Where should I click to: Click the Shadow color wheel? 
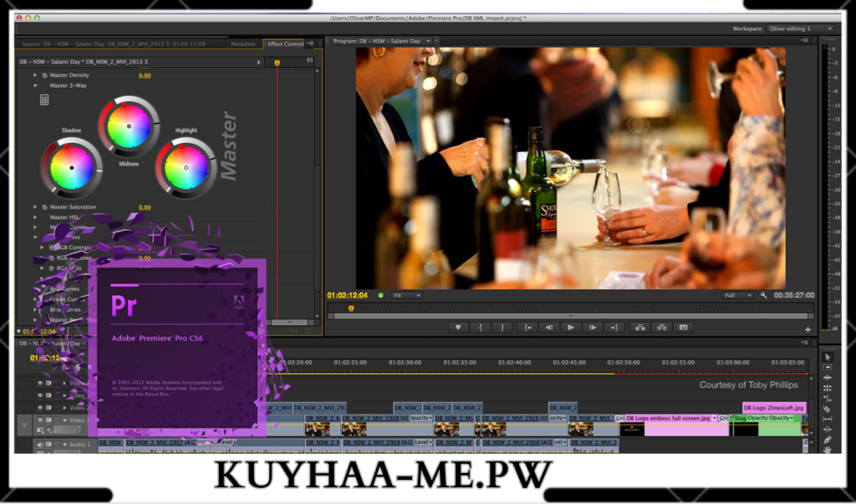pyautogui.click(x=72, y=168)
